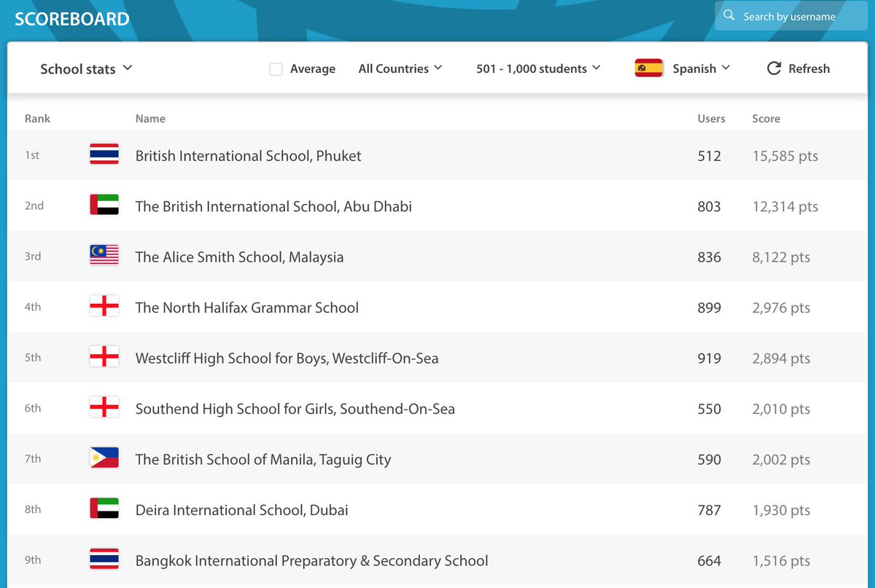Viewport: 875px width, 588px height.
Task: Click Thailand flag beside British International School, Phuket
Action: tap(104, 154)
